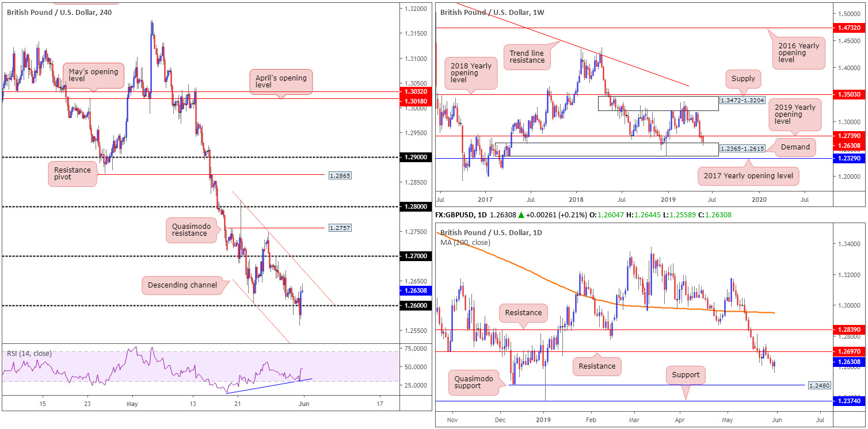Select the red 1.30180 price label
Image resolution: width=868 pixels, height=429 pixels.
click(x=416, y=100)
